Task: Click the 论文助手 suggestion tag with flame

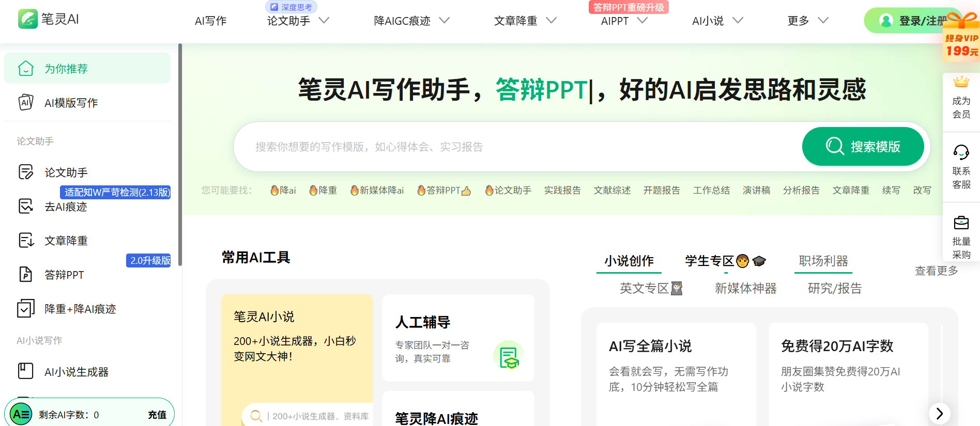Action: pyautogui.click(x=508, y=191)
